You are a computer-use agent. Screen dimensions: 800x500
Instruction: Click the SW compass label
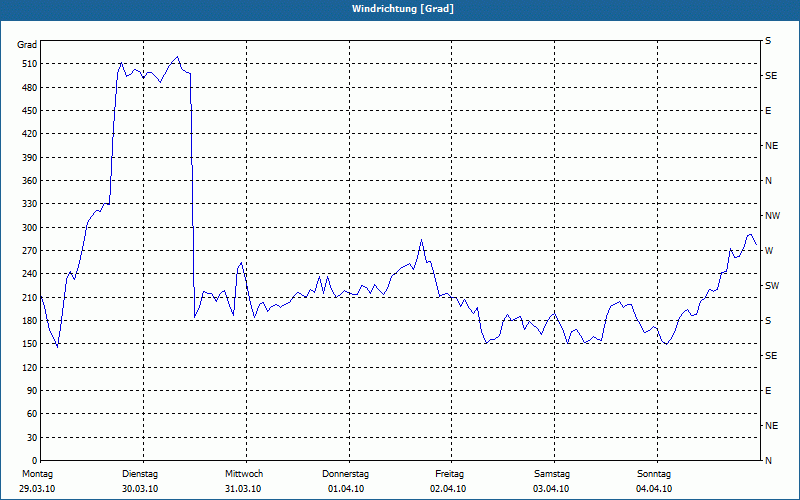coord(772,286)
